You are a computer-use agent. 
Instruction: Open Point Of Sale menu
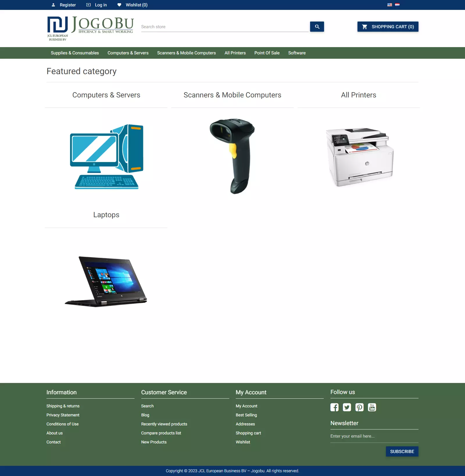[267, 53]
